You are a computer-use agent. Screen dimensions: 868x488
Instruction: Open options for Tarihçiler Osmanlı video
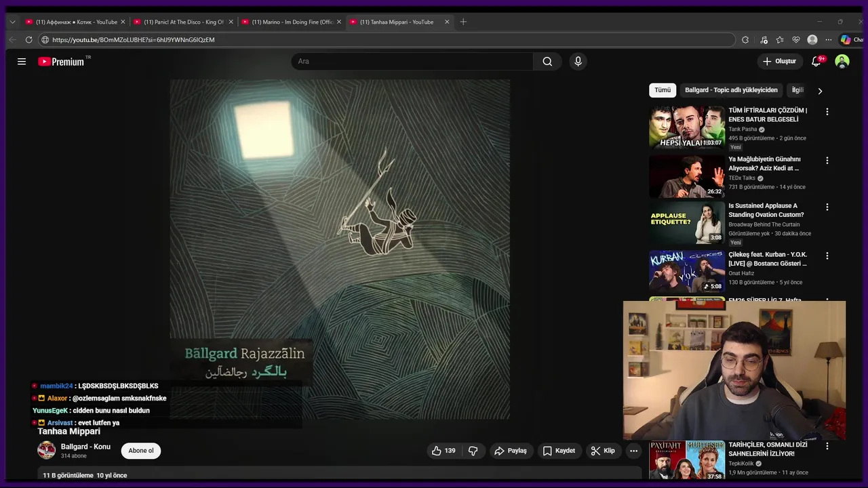[x=827, y=446]
